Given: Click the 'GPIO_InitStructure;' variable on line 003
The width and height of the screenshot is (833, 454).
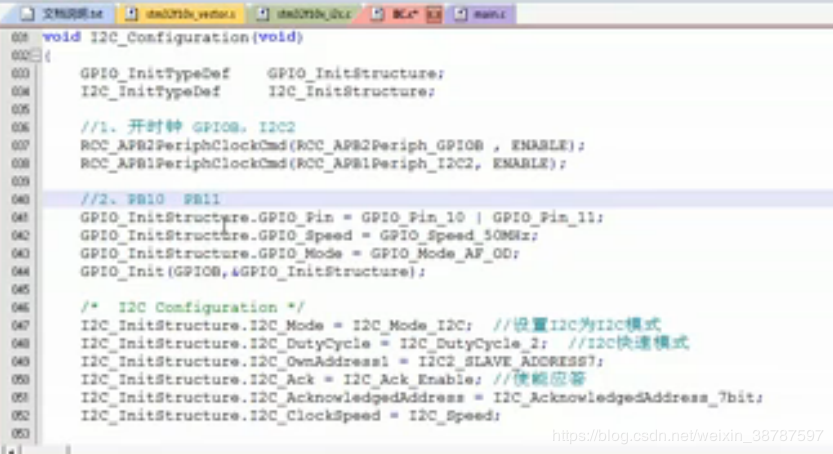Looking at the screenshot, I should pyautogui.click(x=356, y=73).
